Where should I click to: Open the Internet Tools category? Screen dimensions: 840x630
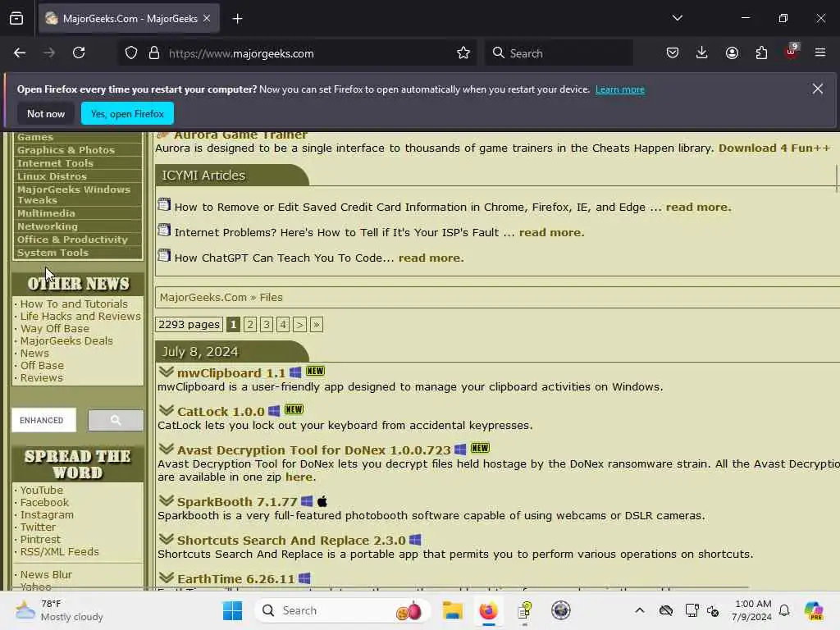[55, 163]
